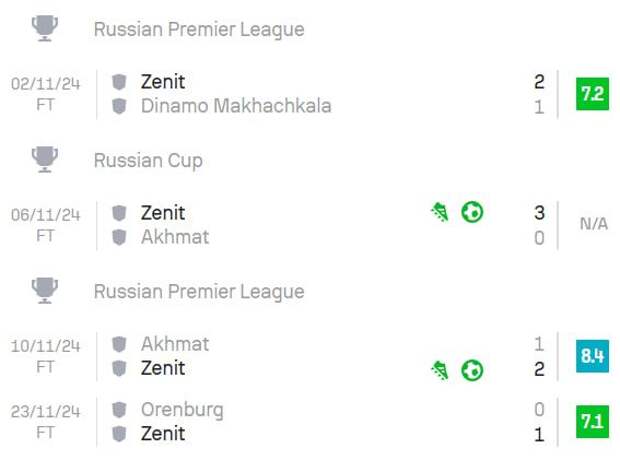Click the trophy icon of the lower Russian Premier League
The width and height of the screenshot is (620, 472).
45,291
